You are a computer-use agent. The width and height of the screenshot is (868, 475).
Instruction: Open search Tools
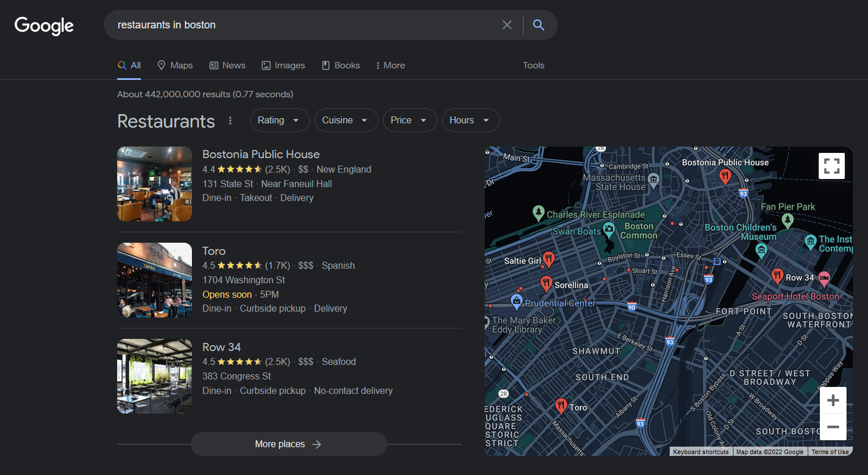[533, 65]
